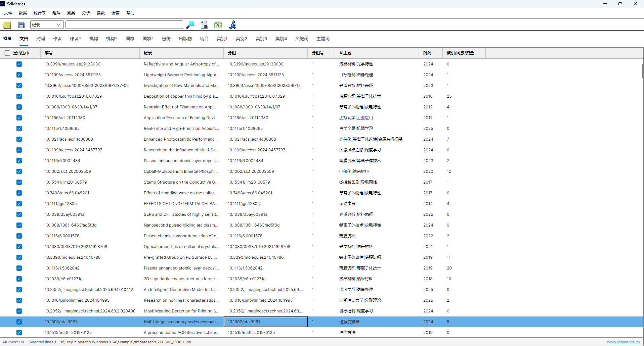The width and height of the screenshot is (644, 346).
Task: Uncheck row 10.1016/j.surfcoat.2016.07.029
Action: pos(19,96)
